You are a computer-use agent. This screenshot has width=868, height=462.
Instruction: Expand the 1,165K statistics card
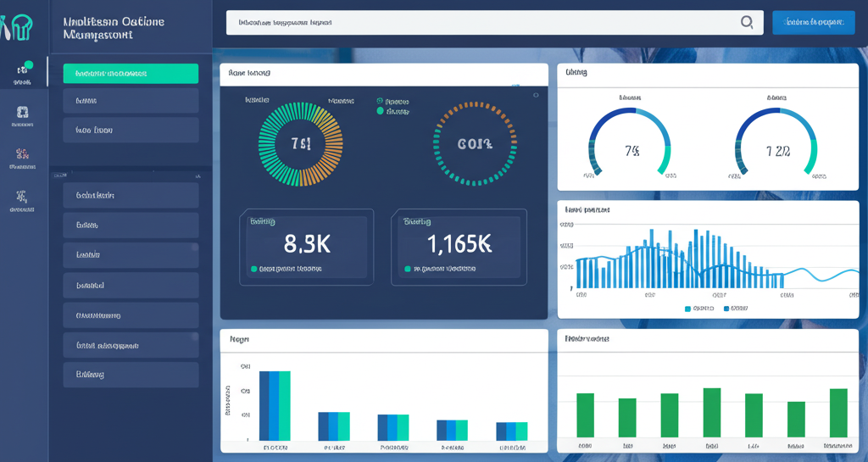click(x=459, y=247)
